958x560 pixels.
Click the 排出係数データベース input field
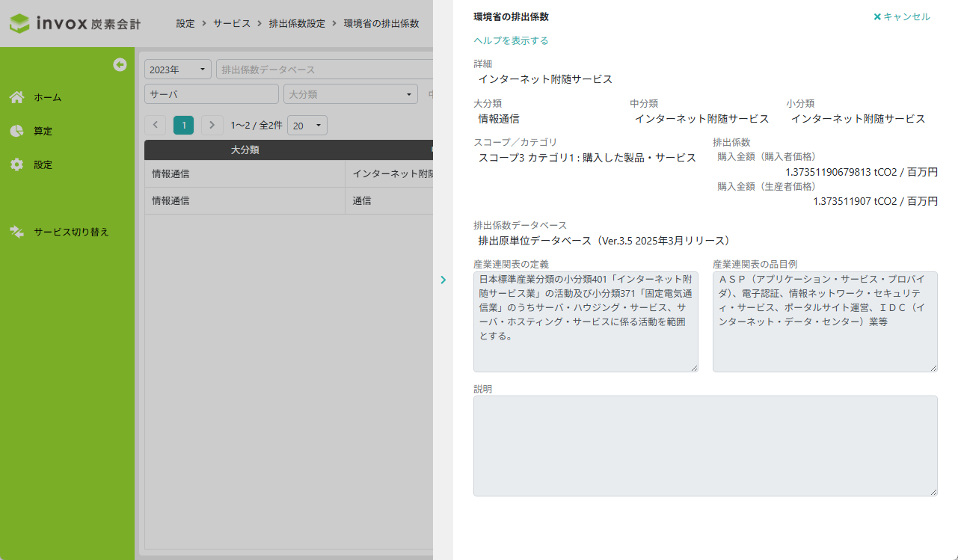[325, 70]
